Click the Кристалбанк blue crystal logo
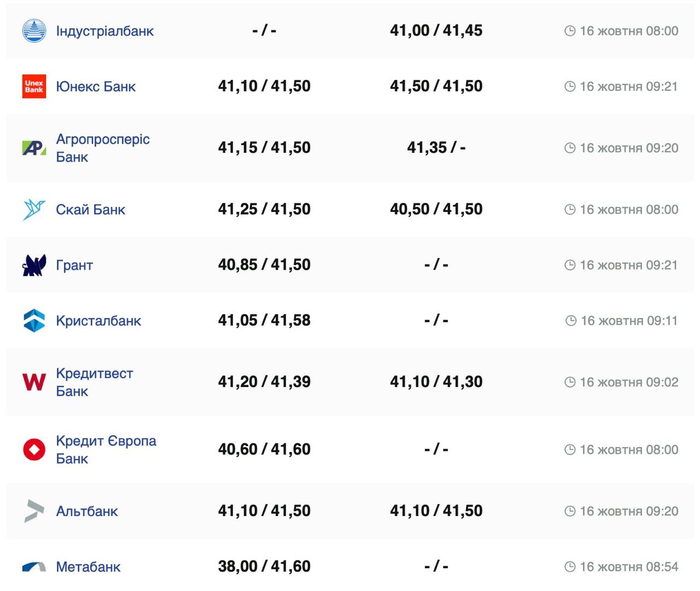This screenshot has height=591, width=700. pos(34,321)
